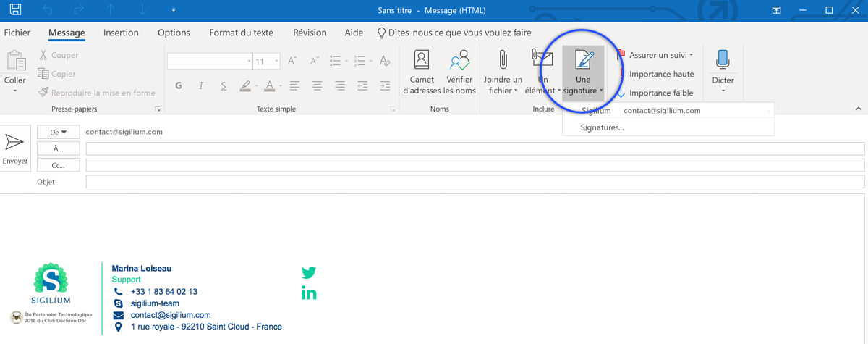Switch to the Insertion tab
This screenshot has width=868, height=344.
[121, 33]
